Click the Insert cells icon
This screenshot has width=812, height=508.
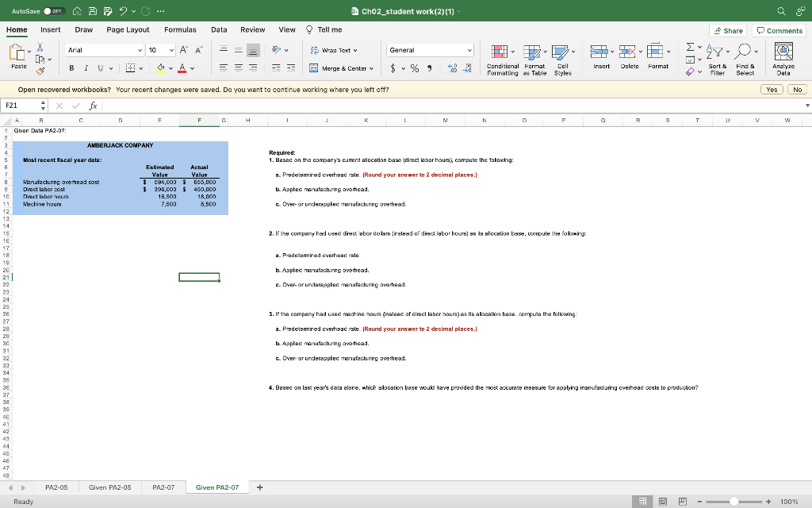pos(599,52)
